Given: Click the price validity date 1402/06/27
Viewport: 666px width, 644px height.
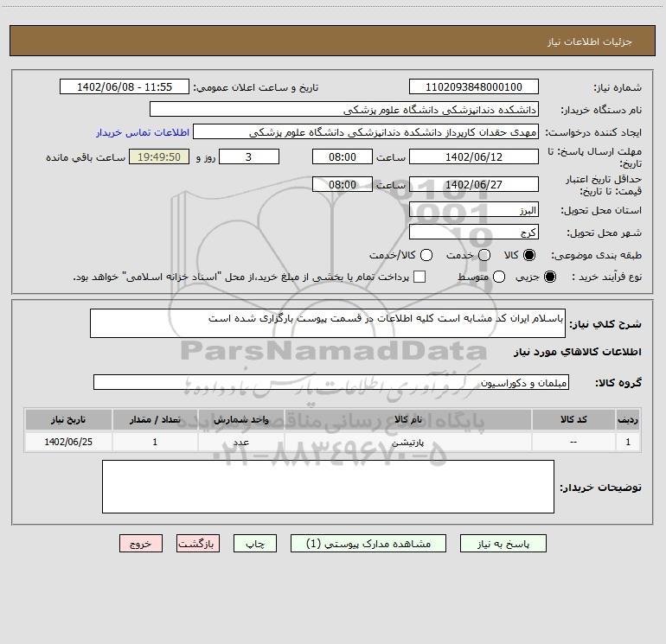Looking at the screenshot, I should (x=474, y=184).
